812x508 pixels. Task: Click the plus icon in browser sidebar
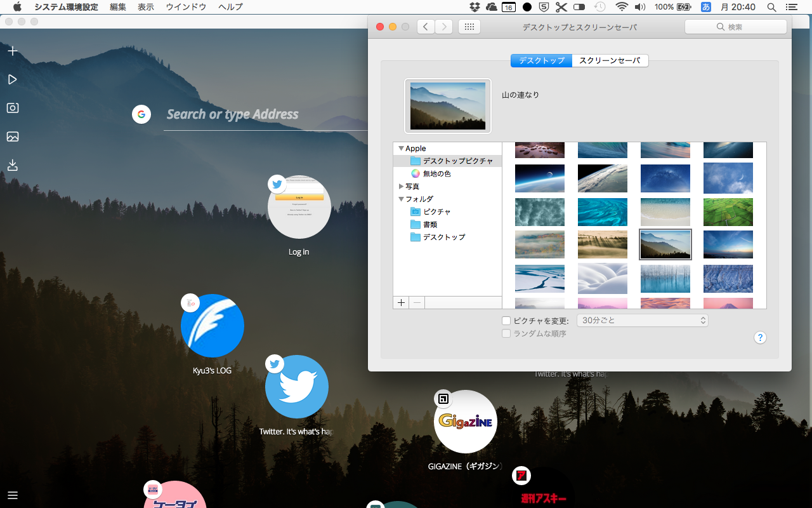pos(12,51)
